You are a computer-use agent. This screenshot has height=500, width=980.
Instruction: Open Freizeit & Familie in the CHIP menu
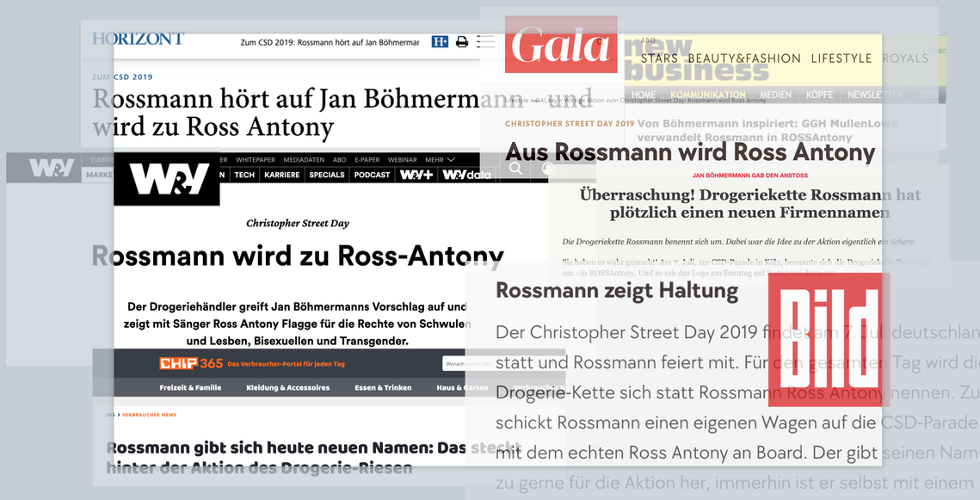(x=190, y=387)
